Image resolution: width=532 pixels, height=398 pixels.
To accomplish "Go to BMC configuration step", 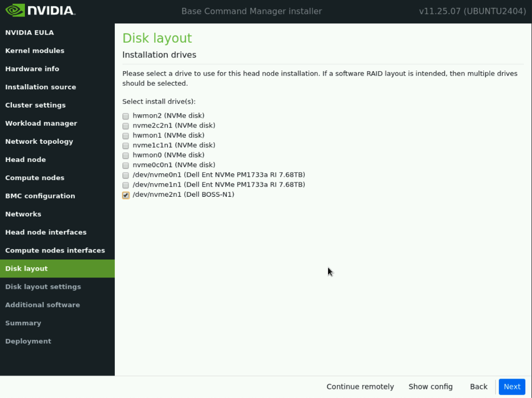I will pos(40,196).
